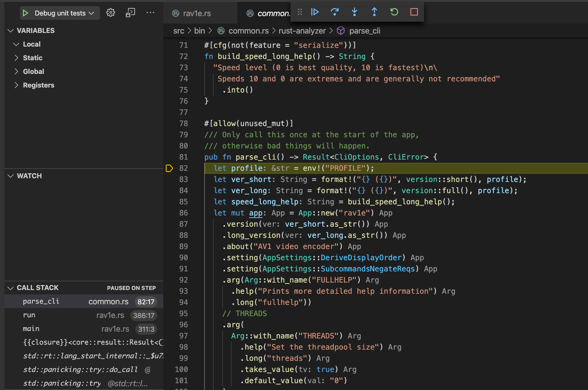Step Over in debug toolbar

(x=335, y=12)
